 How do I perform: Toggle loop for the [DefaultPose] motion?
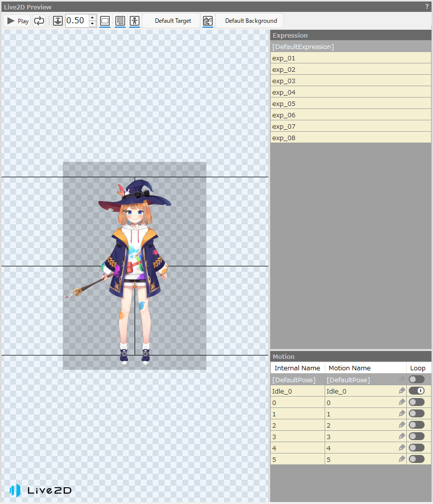[417, 379]
